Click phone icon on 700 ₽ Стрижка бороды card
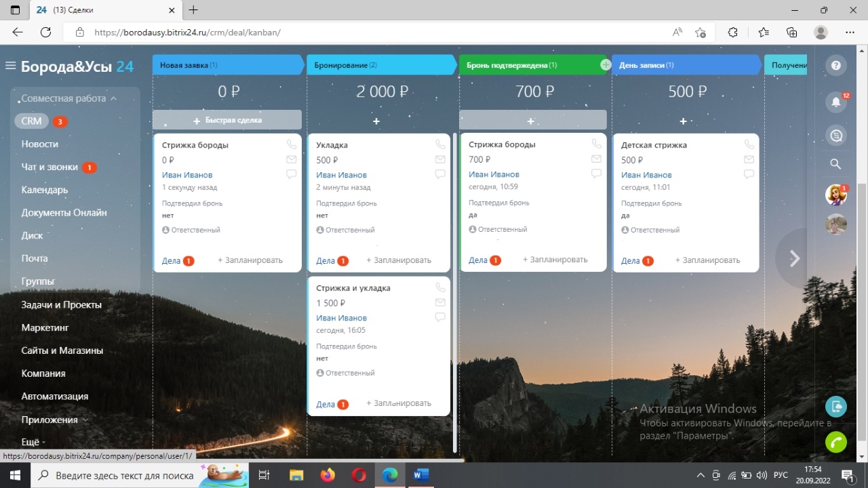Viewport: 868px width, 488px height. click(x=596, y=144)
